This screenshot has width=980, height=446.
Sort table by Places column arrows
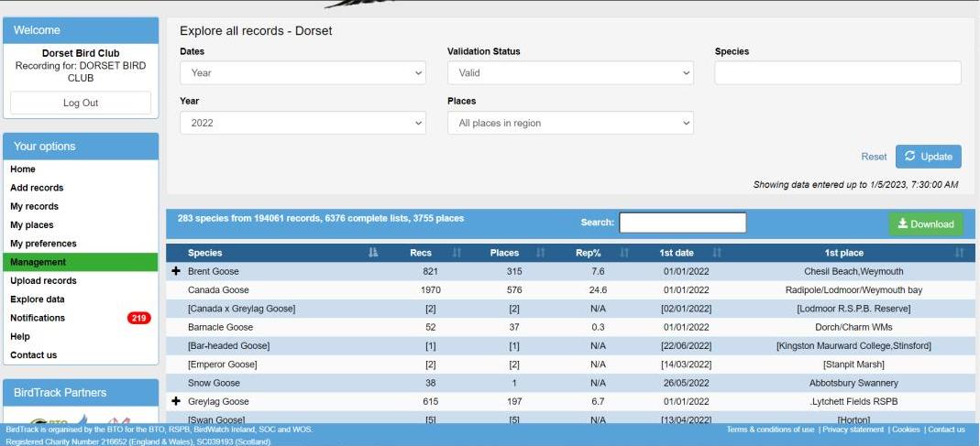541,253
